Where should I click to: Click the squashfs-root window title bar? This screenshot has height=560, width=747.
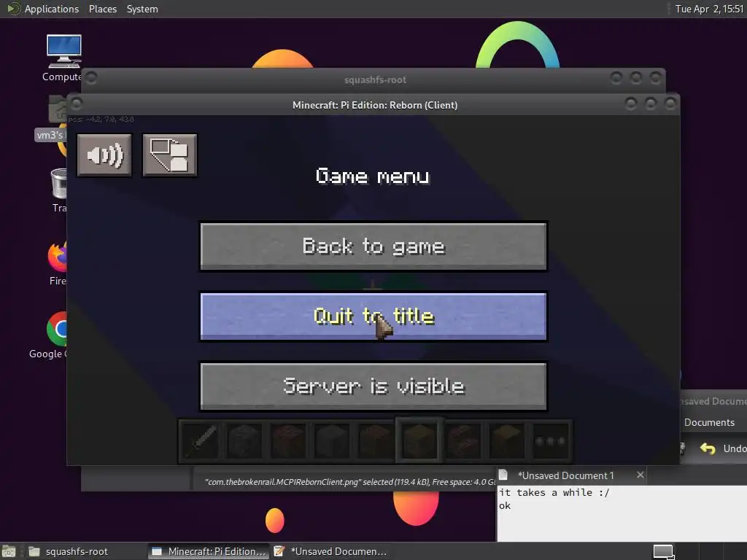click(x=375, y=80)
